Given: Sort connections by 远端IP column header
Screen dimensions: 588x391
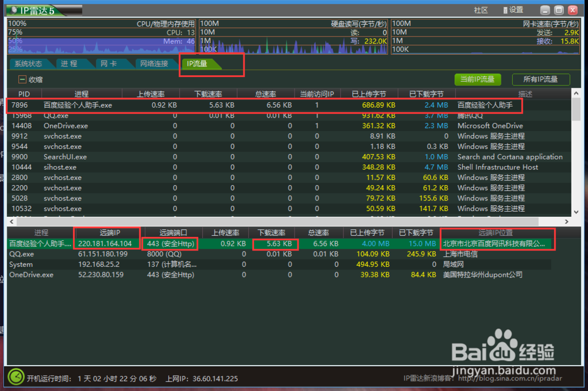Looking at the screenshot, I should [x=109, y=233].
